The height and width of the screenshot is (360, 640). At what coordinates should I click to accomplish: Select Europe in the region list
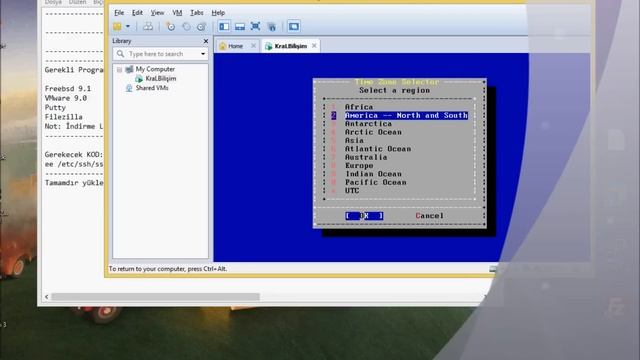pos(359,166)
